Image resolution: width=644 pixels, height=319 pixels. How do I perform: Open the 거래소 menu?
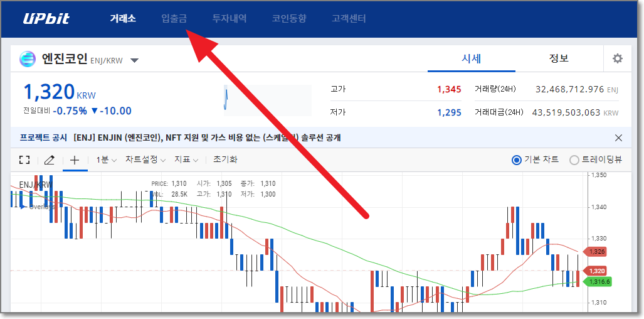123,18
